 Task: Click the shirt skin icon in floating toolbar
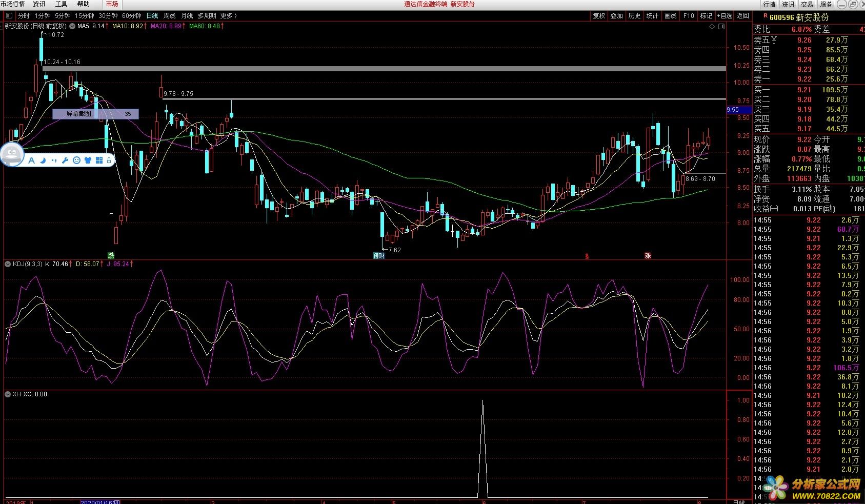click(88, 160)
